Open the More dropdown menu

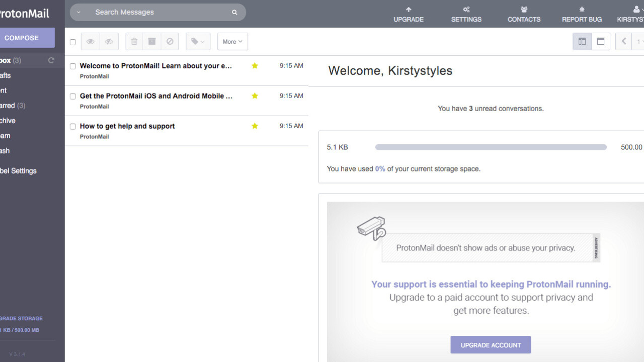pos(232,42)
